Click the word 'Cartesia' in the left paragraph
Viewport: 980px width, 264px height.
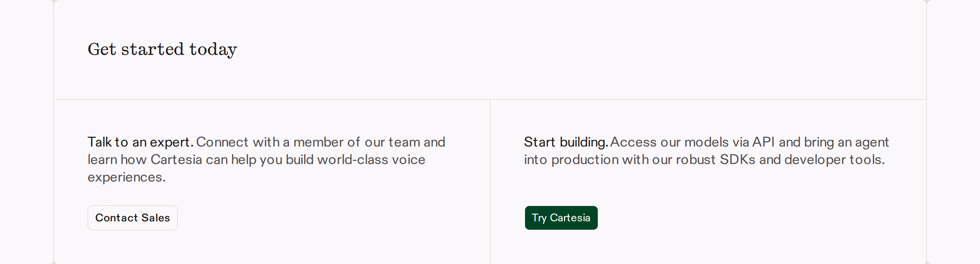pos(176,159)
